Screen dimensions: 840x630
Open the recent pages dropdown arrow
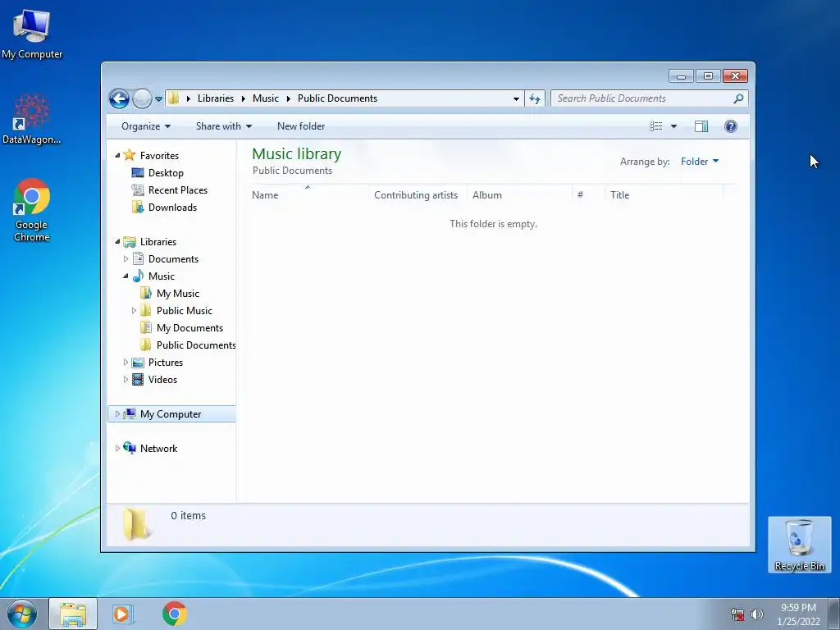(158, 99)
